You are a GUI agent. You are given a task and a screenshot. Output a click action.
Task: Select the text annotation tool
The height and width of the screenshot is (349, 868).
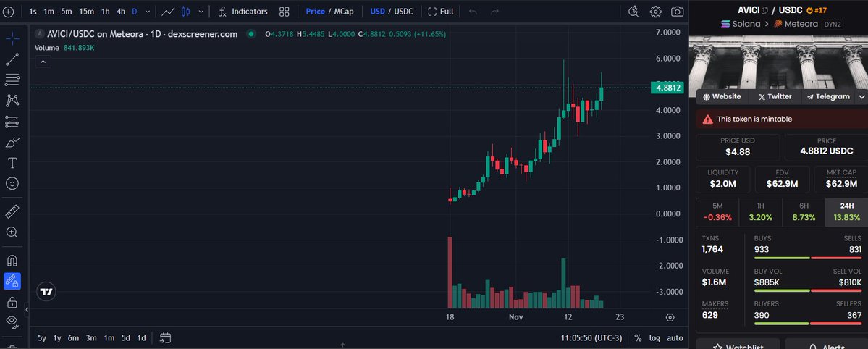12,163
